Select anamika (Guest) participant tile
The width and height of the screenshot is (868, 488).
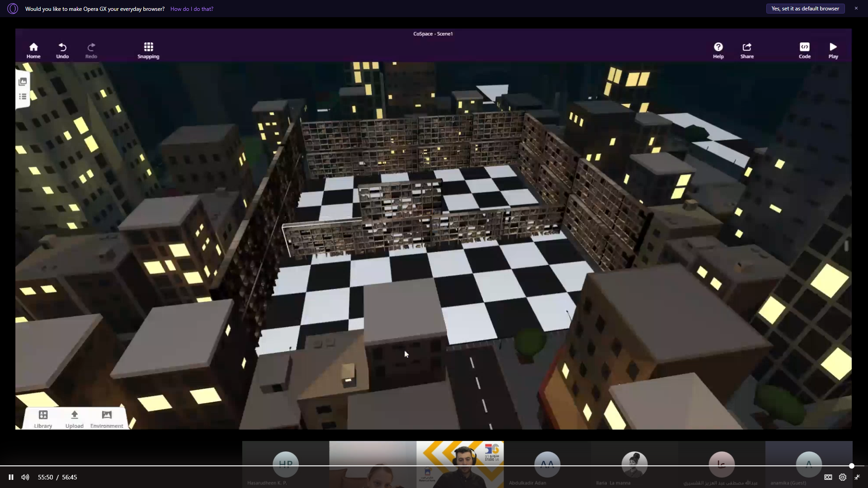pos(809,465)
